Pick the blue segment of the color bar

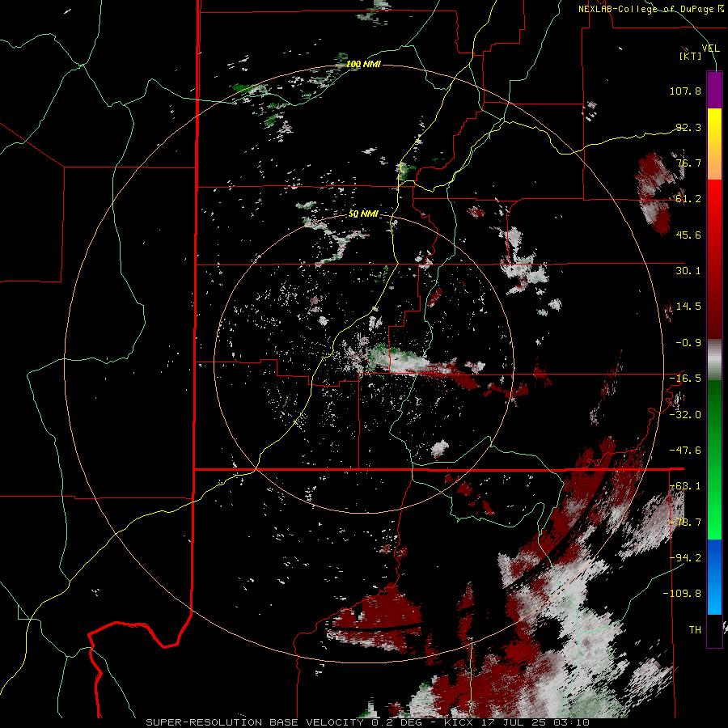pos(714,577)
